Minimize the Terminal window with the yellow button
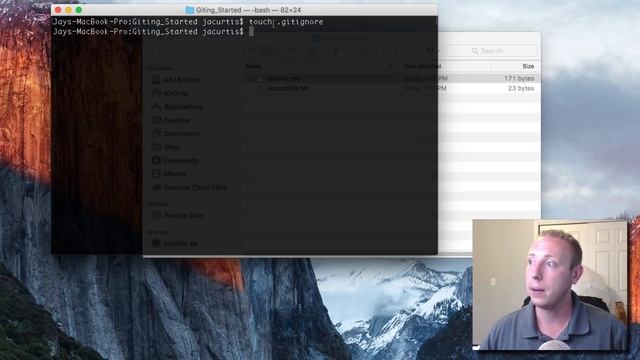This screenshot has height=360, width=640. tap(68, 10)
